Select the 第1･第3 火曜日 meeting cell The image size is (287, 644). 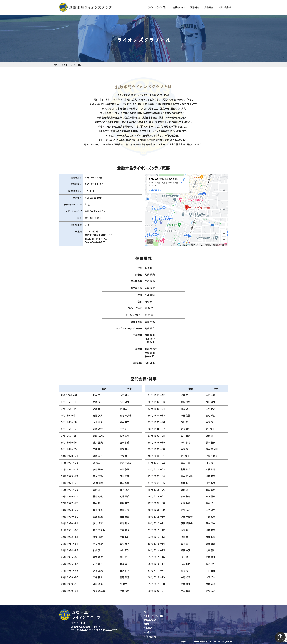click(112, 218)
